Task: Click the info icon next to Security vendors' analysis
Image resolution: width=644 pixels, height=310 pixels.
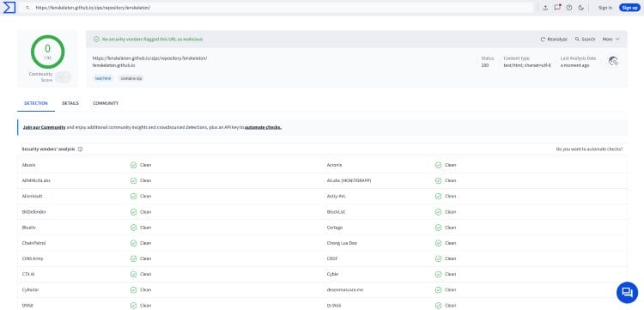Action: 80,149
